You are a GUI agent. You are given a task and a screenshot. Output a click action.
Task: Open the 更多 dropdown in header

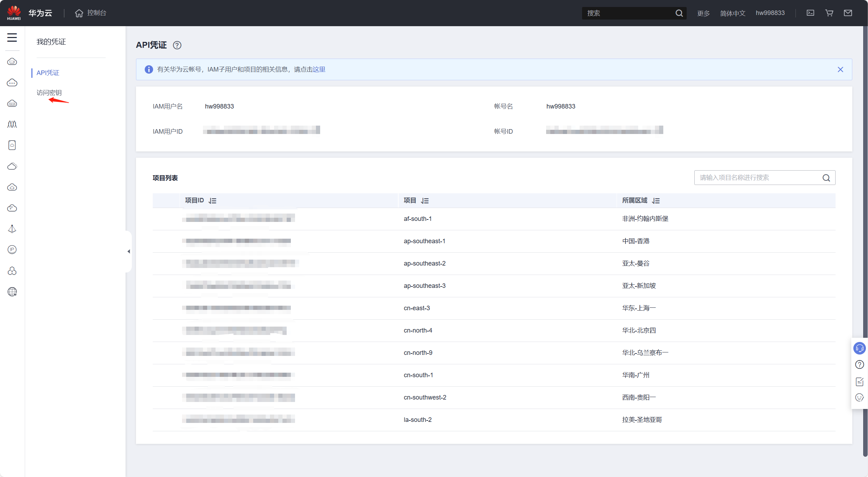pos(703,13)
